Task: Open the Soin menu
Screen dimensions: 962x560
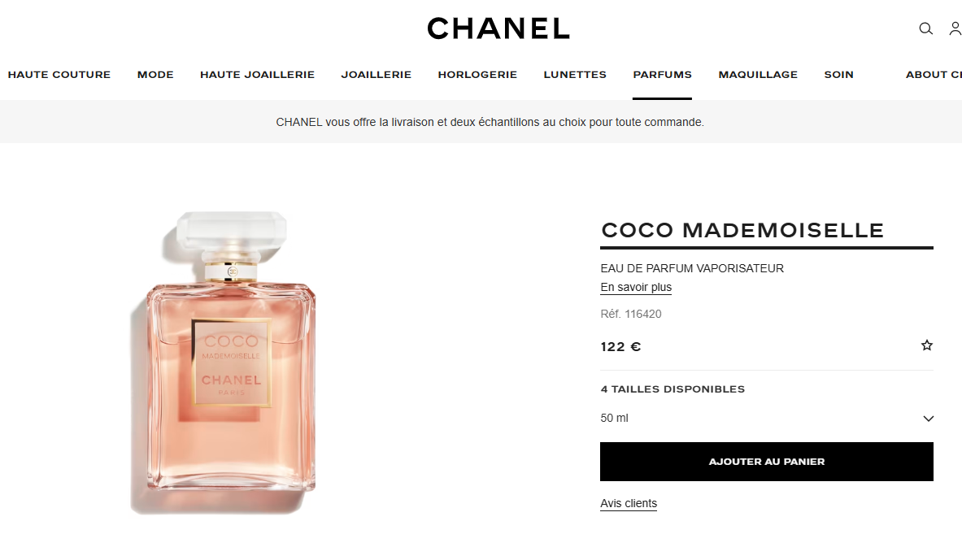Action: click(x=838, y=74)
